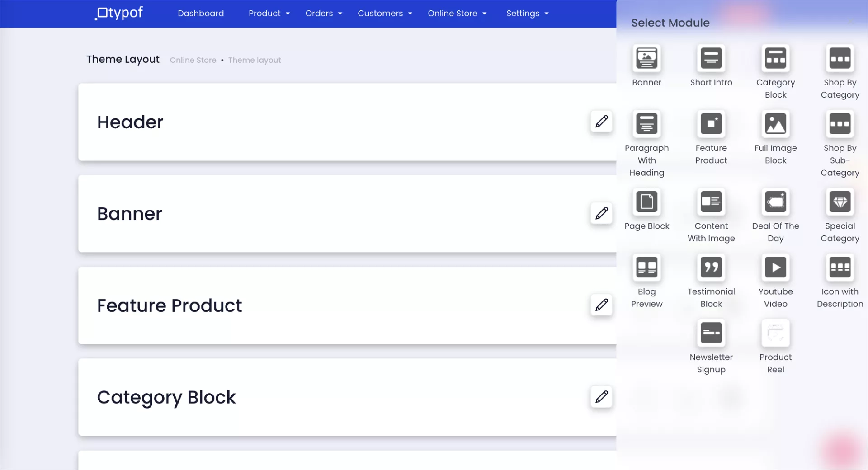The image size is (868, 470).
Task: Select the Testimonial Block module
Action: 711,268
